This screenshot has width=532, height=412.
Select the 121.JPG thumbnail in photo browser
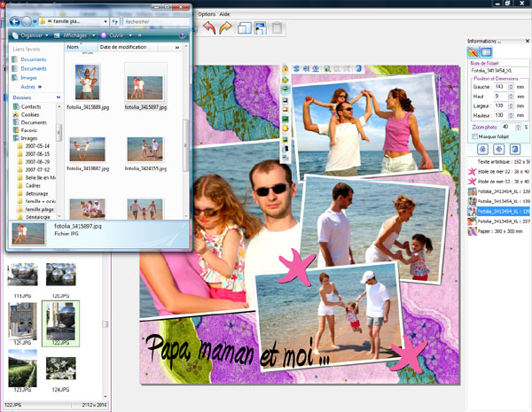(22, 321)
